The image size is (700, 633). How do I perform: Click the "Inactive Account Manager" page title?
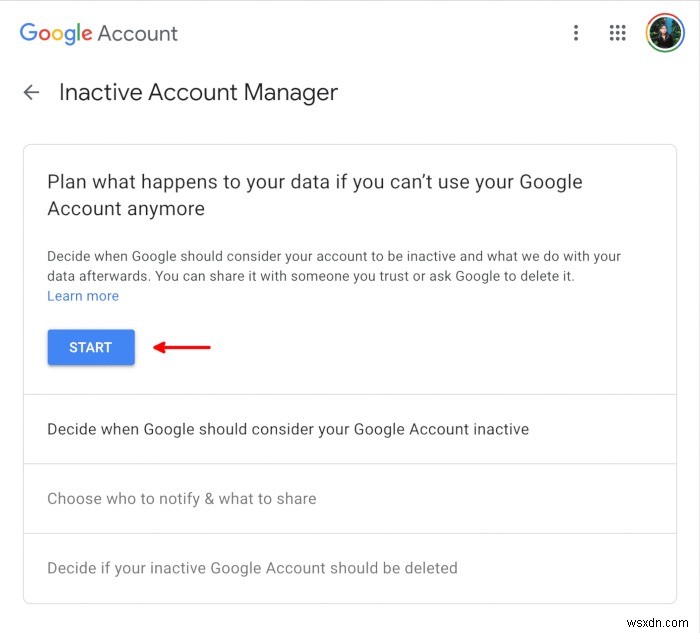(x=198, y=93)
